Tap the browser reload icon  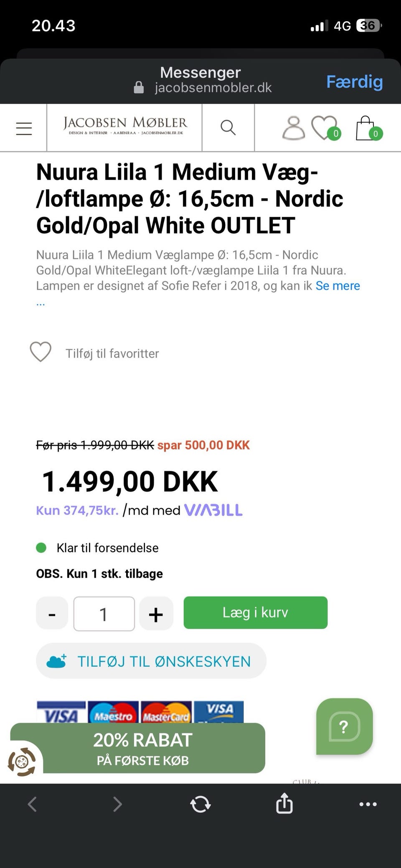tap(200, 804)
